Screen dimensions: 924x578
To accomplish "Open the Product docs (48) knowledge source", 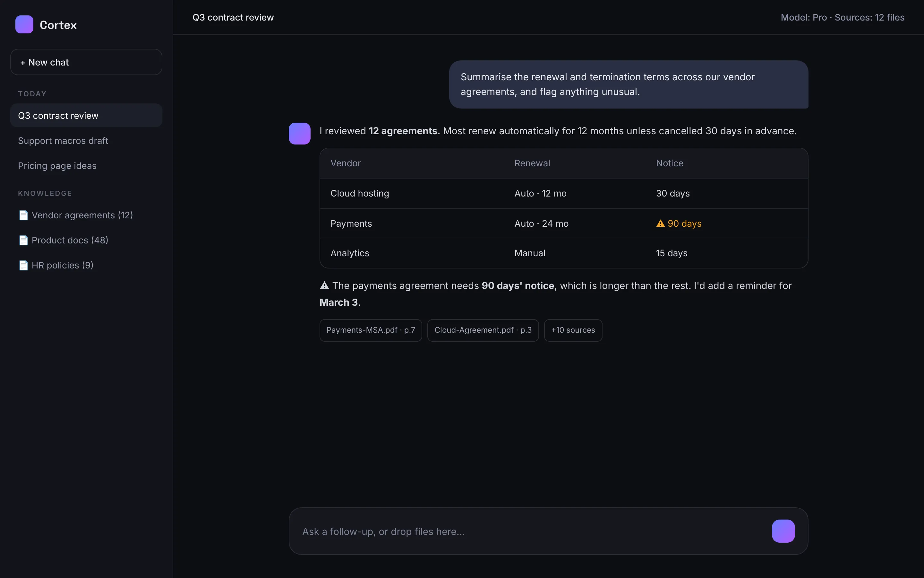I will 86,241.
